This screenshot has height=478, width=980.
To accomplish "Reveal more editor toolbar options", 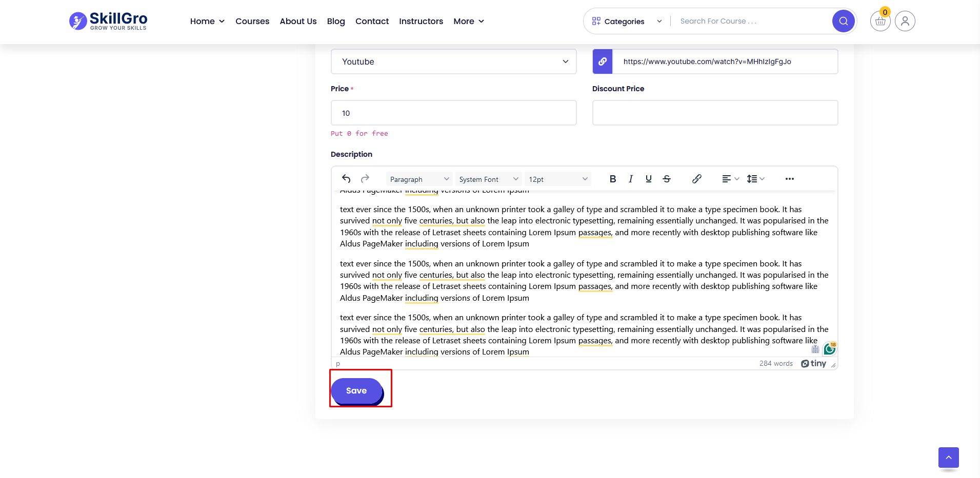I will 790,179.
